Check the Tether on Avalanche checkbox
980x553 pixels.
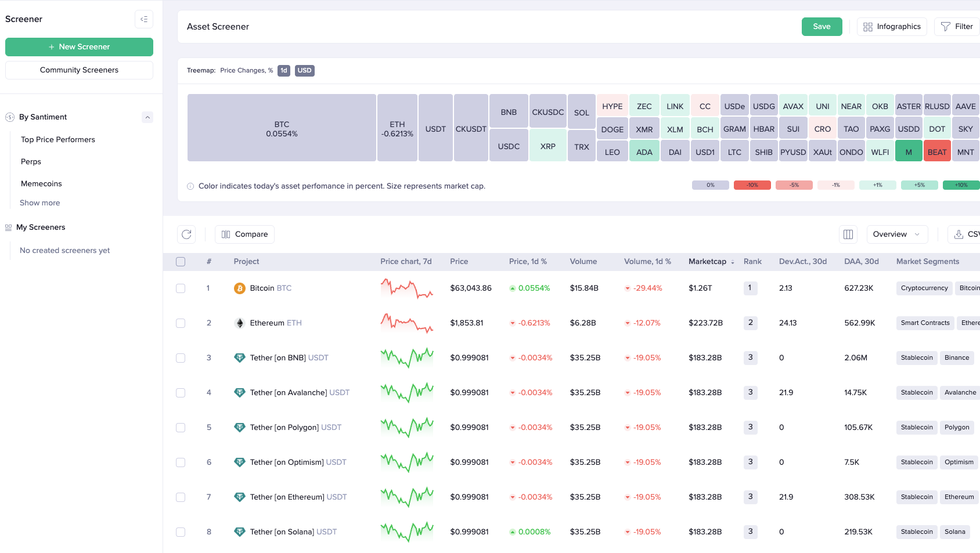click(x=181, y=393)
